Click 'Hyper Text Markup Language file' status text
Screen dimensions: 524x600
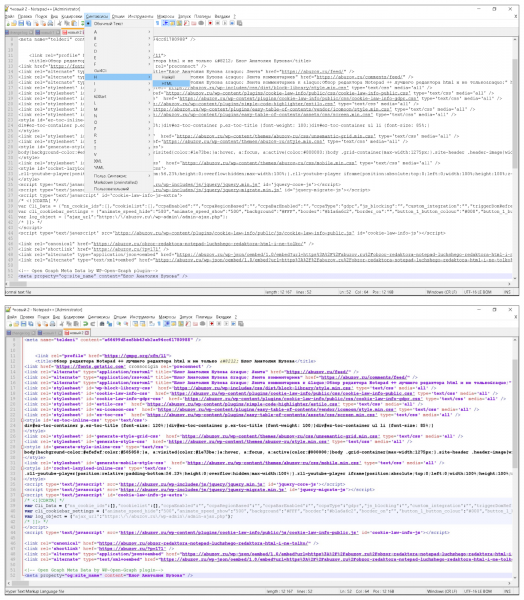click(x=35, y=591)
